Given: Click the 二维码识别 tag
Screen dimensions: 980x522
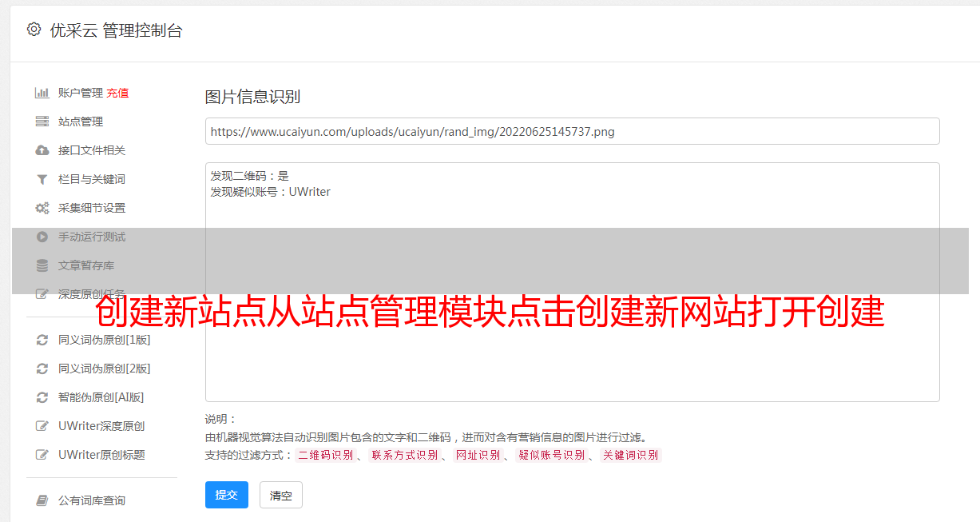Looking at the screenshot, I should (325, 455).
